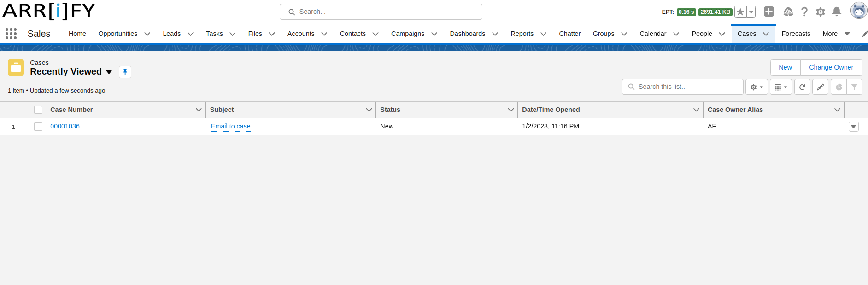868x285 pixels.
Task: Click the Search this list field
Action: (x=683, y=87)
